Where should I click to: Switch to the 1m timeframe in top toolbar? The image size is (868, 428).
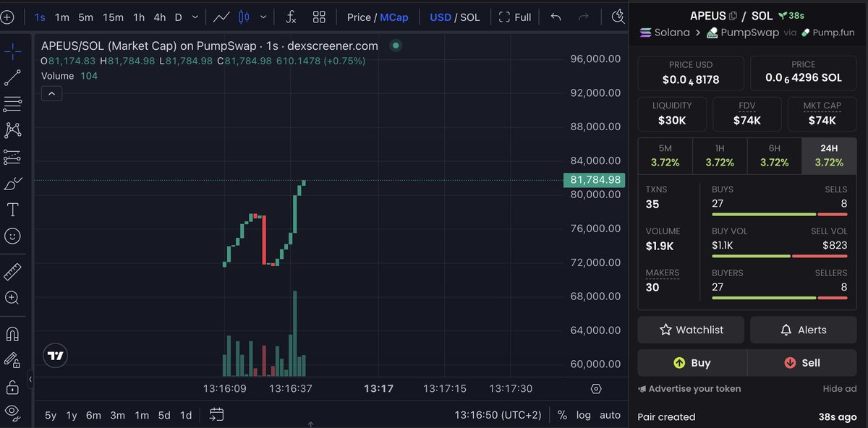(62, 17)
